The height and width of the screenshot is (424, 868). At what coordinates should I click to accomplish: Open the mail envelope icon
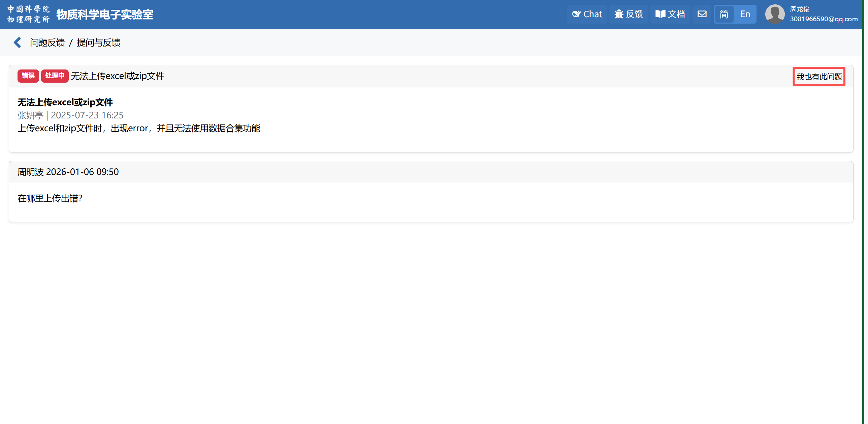point(702,14)
